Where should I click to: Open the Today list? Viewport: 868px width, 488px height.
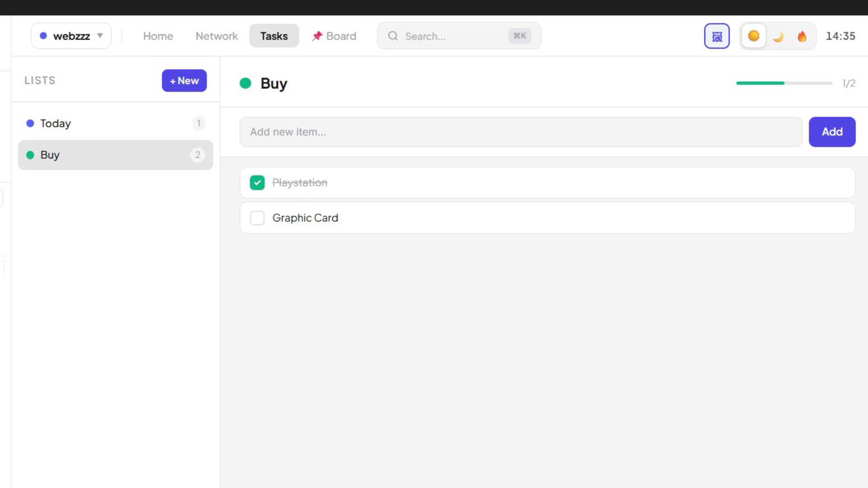coord(115,123)
